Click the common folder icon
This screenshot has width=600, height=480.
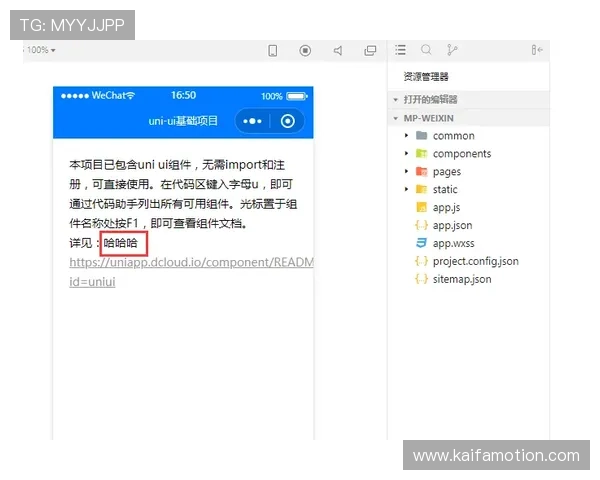coord(421,135)
